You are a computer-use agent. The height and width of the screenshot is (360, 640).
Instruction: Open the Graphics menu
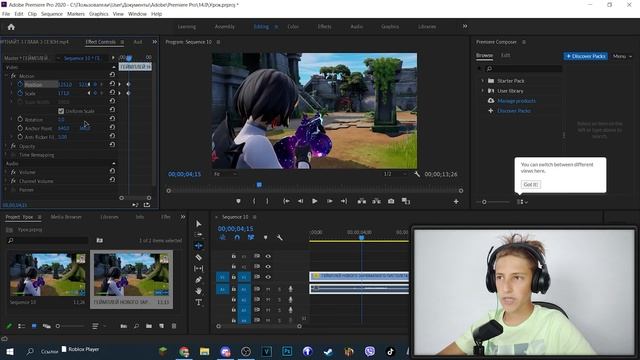[98, 14]
